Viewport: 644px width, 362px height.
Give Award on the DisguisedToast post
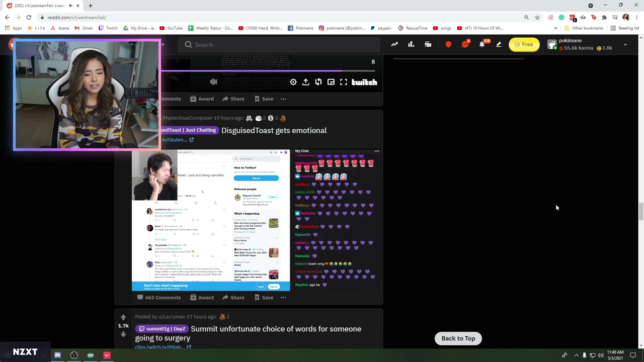pyautogui.click(x=202, y=298)
